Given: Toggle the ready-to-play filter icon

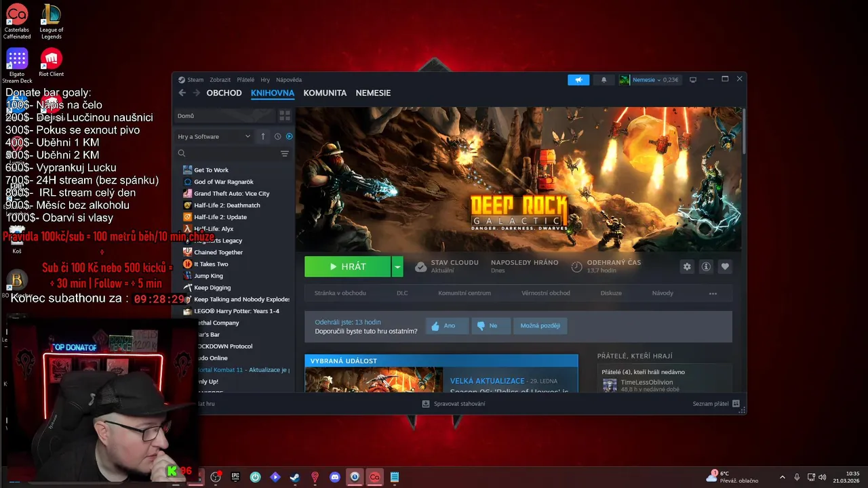Looking at the screenshot, I should tap(289, 136).
